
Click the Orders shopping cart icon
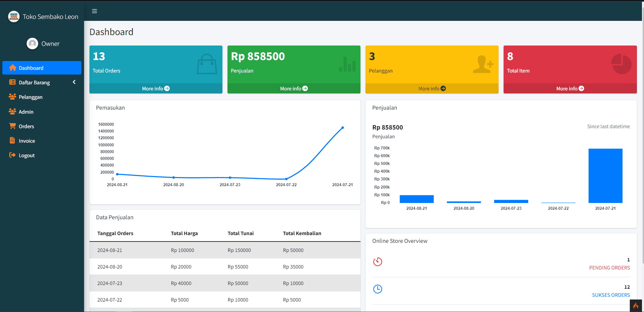(x=12, y=126)
